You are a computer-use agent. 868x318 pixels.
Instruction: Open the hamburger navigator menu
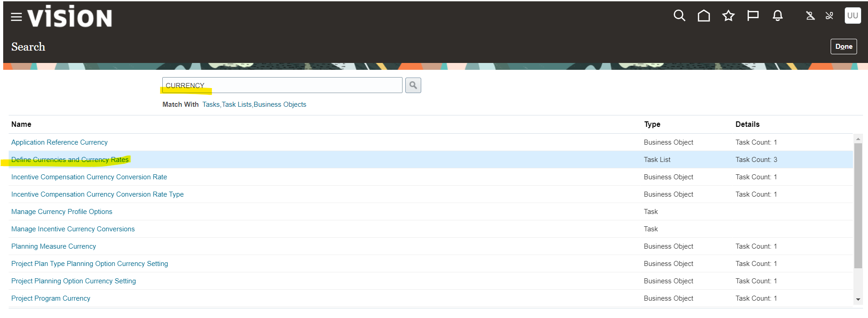pos(16,17)
